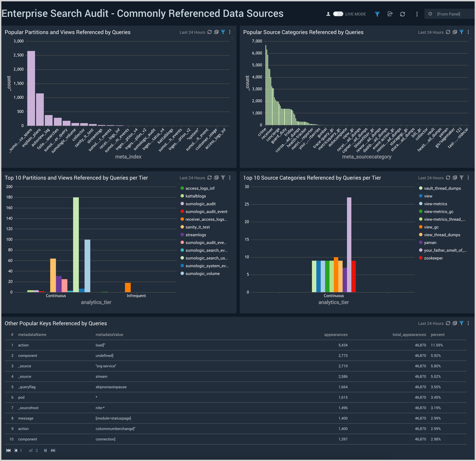Open Popular Source Categories panel in search

[455, 32]
